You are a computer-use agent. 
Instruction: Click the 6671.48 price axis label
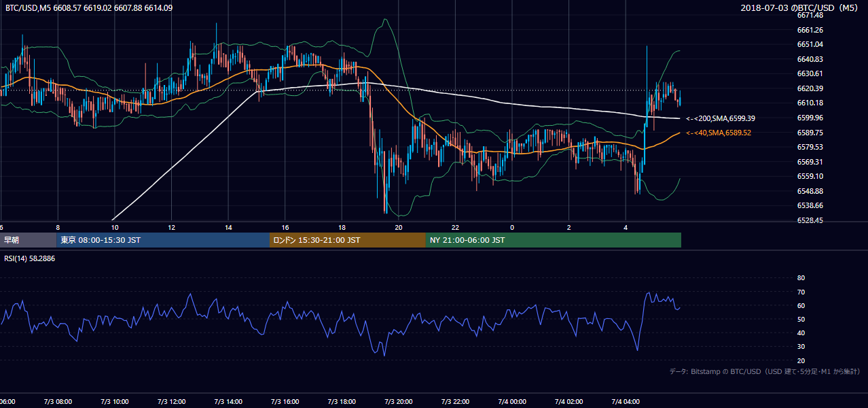tap(810, 15)
